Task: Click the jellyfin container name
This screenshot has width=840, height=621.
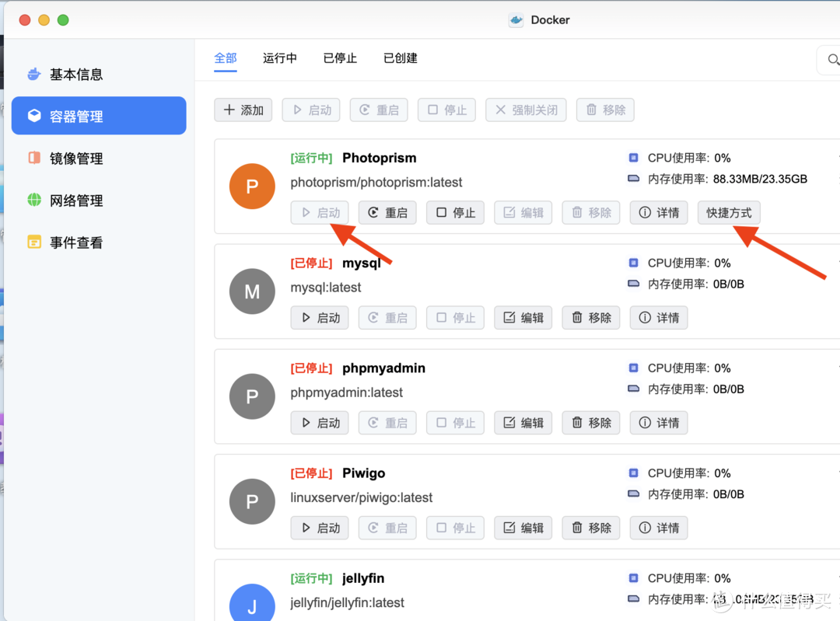Action: click(363, 578)
